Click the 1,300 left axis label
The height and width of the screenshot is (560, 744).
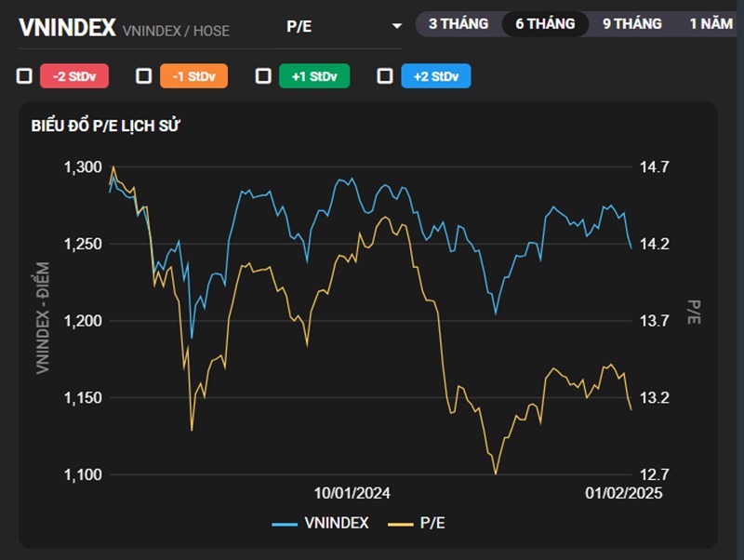[x=83, y=167]
